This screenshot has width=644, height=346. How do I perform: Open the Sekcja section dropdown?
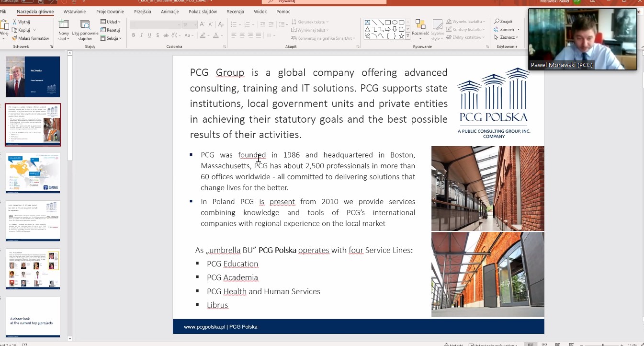[x=111, y=38]
